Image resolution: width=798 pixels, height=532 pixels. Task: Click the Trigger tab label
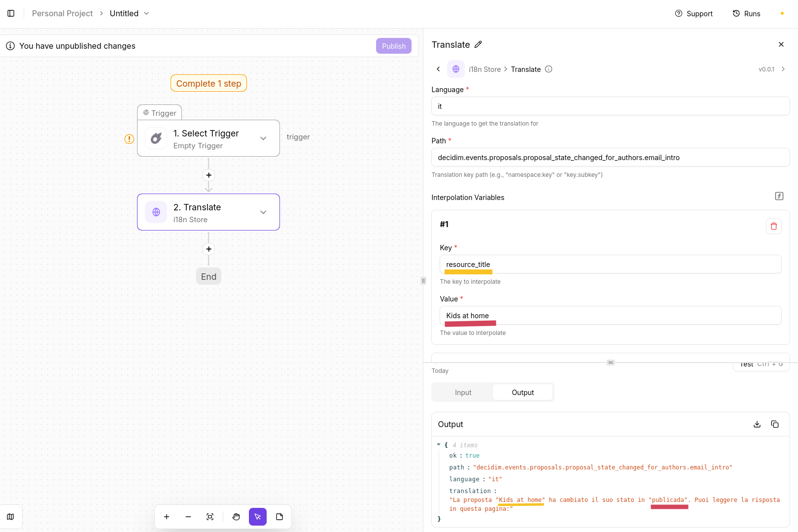click(160, 113)
